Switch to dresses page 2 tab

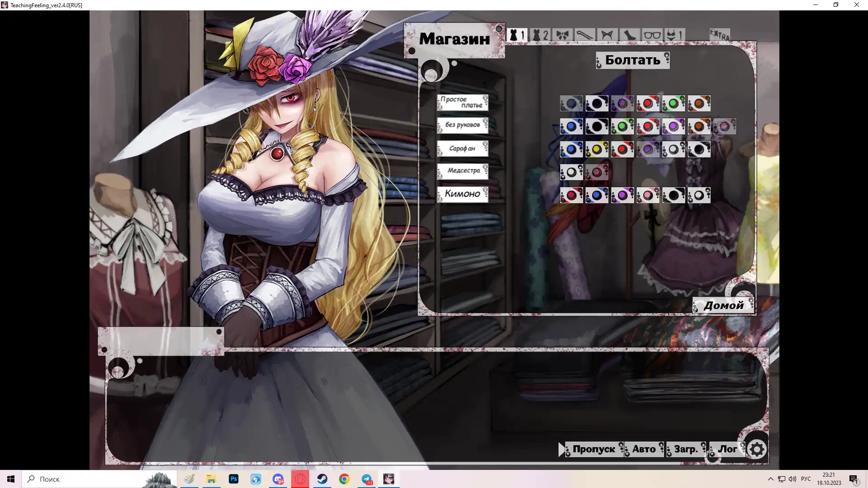coord(540,35)
